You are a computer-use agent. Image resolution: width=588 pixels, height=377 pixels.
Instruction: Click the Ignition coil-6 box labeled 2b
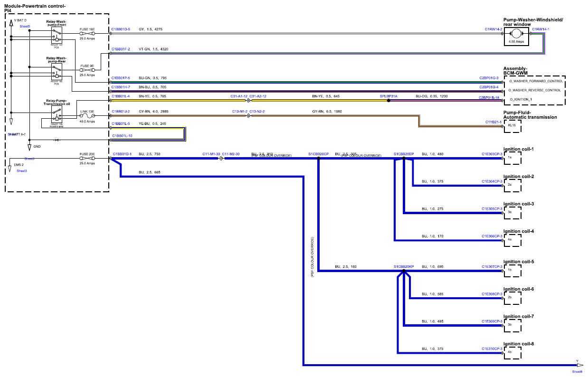coord(512,299)
